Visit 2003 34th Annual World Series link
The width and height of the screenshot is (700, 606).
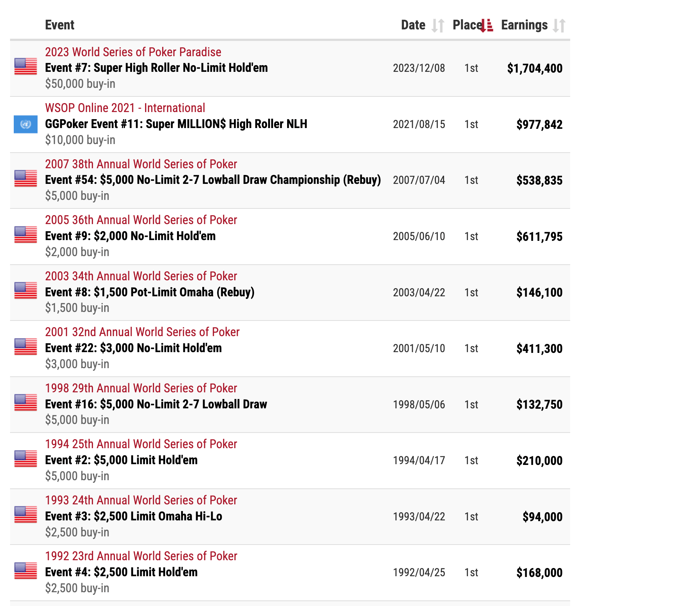141,276
